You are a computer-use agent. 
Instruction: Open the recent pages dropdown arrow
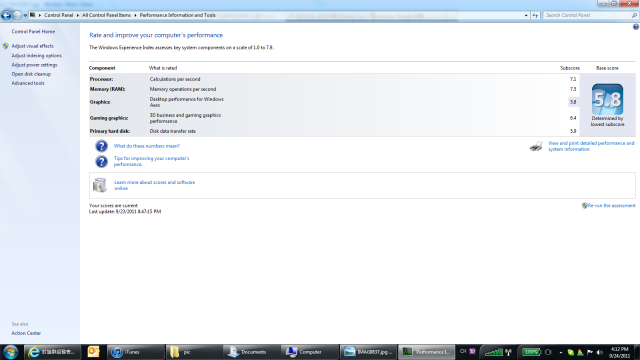(25, 16)
